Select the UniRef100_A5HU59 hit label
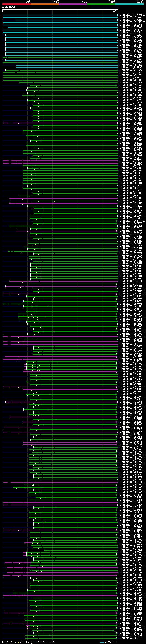This screenshot has width=146, height=644. click(131, 65)
